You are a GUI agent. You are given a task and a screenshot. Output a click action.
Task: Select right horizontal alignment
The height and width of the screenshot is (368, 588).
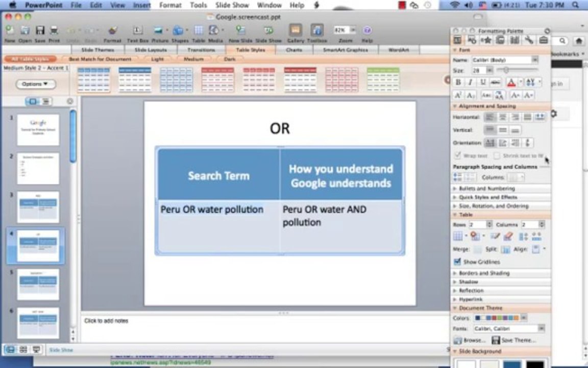click(x=515, y=117)
